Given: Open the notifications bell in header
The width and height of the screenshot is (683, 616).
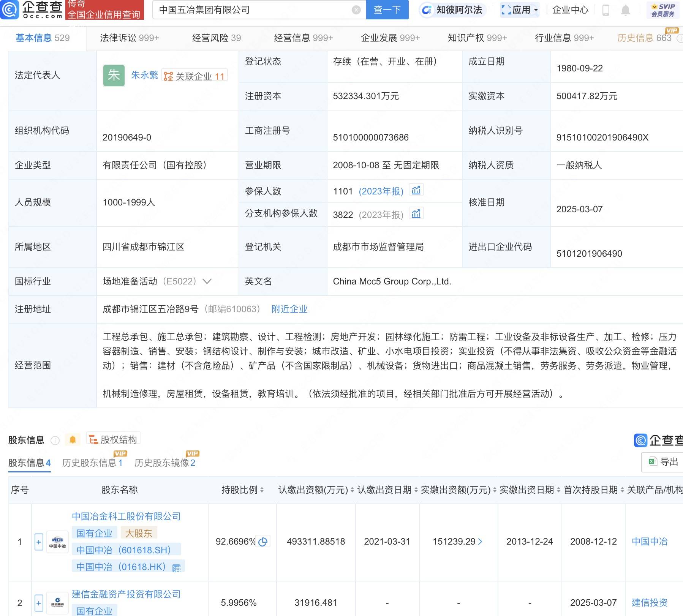Looking at the screenshot, I should [x=625, y=10].
